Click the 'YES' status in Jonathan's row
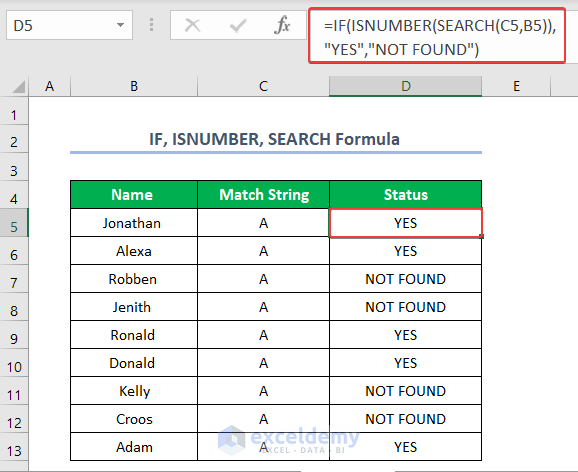The height and width of the screenshot is (472, 578). [x=405, y=223]
